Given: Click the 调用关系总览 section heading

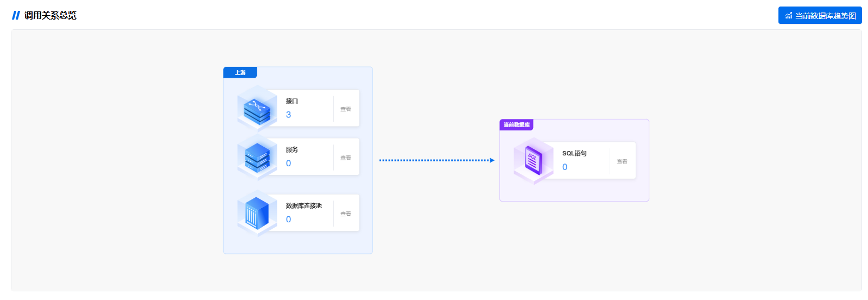Looking at the screenshot, I should pyautogui.click(x=50, y=16).
